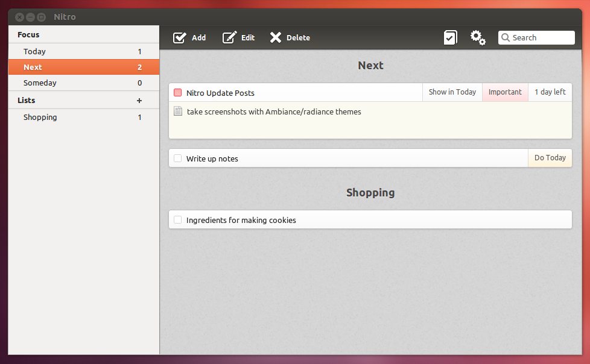
Task: Select Ingredients for making cookies text
Action: (x=241, y=220)
